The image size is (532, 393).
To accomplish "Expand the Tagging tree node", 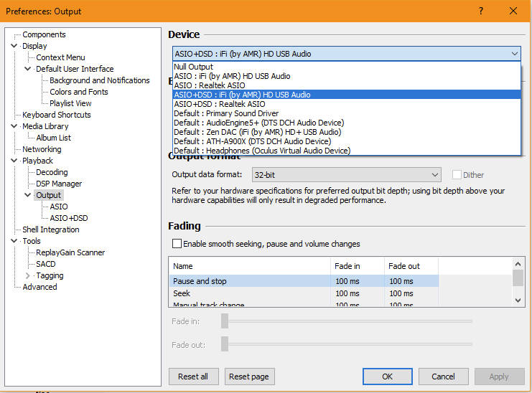I will click(x=28, y=275).
